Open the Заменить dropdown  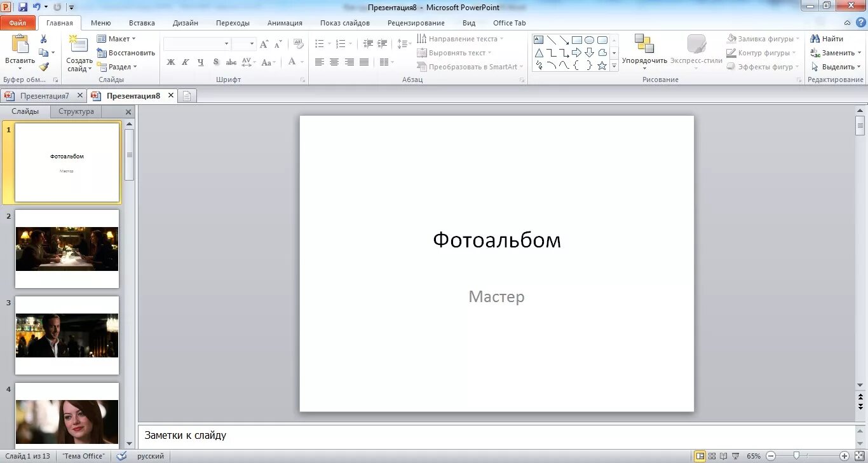coord(836,53)
